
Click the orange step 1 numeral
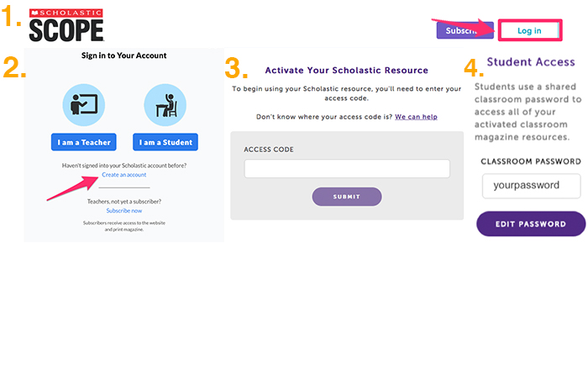pos(12,17)
